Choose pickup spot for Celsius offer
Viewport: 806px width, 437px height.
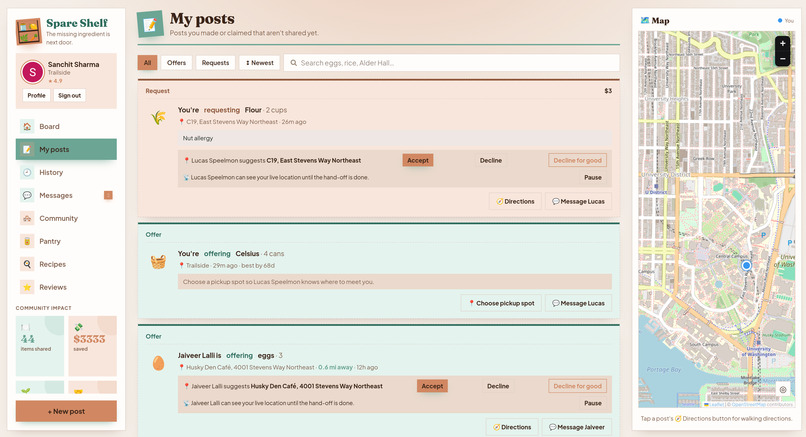coord(501,303)
